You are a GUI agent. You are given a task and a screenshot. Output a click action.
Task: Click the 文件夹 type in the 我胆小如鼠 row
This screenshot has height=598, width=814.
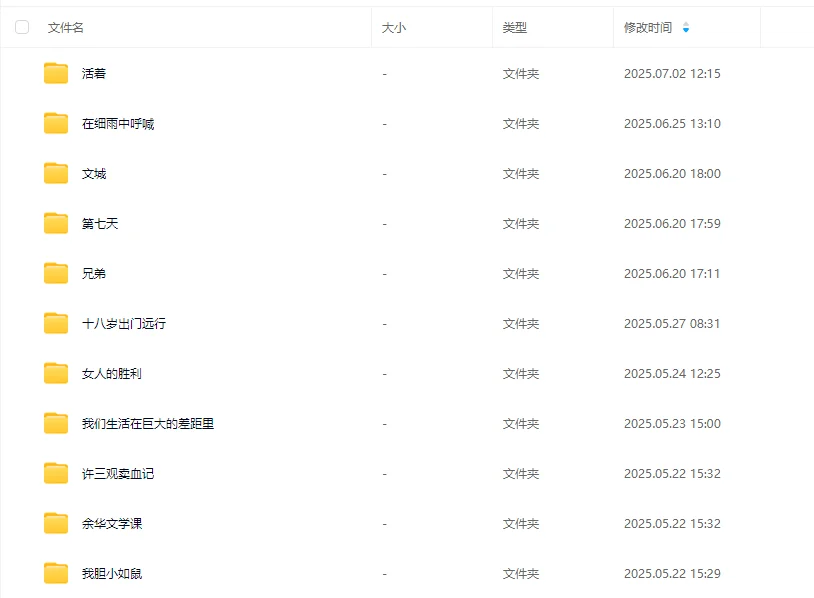click(x=521, y=574)
